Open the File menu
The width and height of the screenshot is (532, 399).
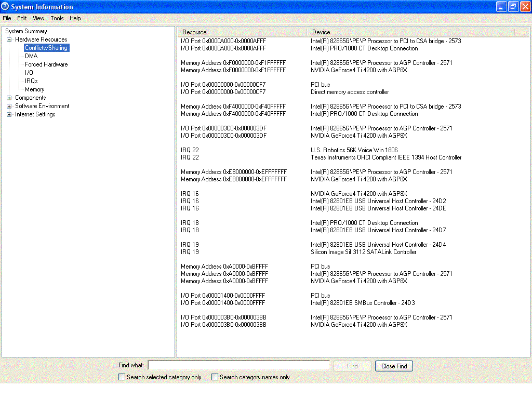tap(7, 18)
